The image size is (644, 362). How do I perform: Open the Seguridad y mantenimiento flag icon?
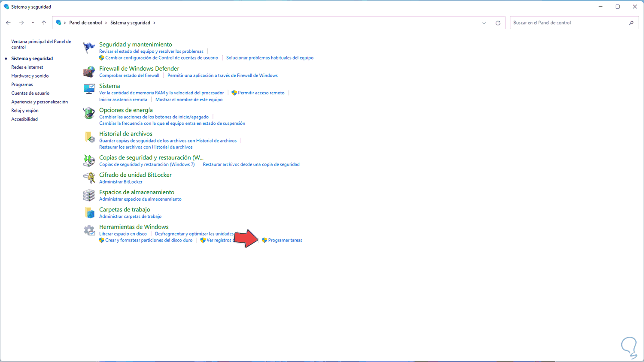click(89, 47)
